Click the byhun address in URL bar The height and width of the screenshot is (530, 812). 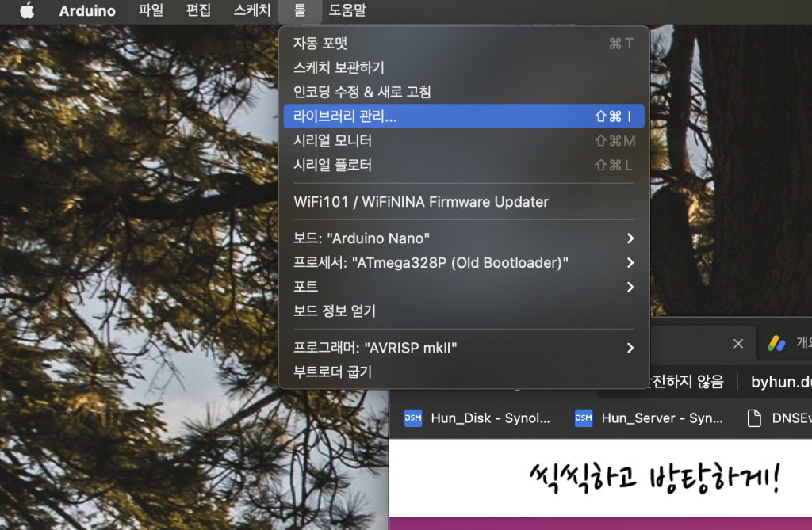[x=781, y=382]
